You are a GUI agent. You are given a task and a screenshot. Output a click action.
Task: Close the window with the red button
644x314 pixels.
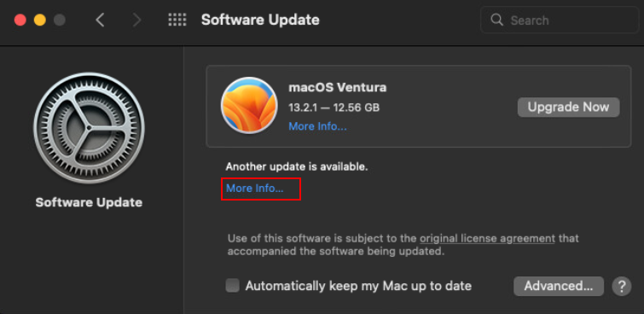tap(20, 20)
